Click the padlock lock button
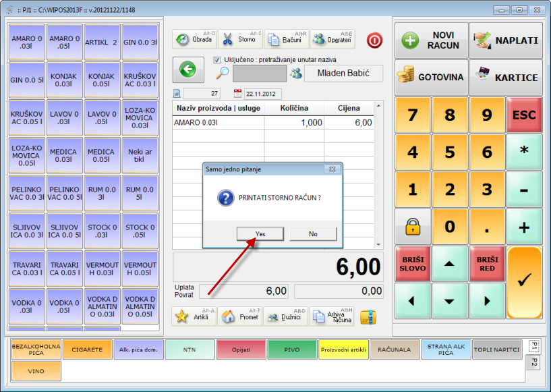551x392 pixels. click(x=413, y=227)
